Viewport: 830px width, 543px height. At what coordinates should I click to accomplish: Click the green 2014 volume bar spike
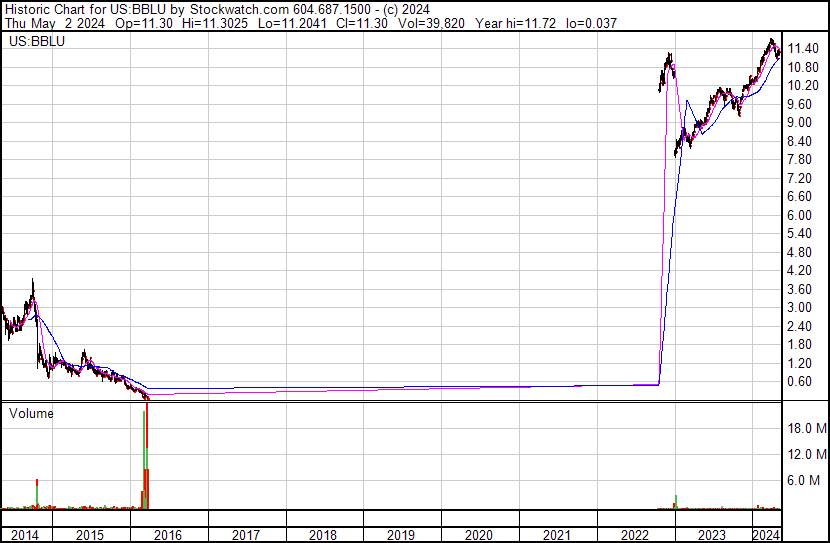pos(37,494)
